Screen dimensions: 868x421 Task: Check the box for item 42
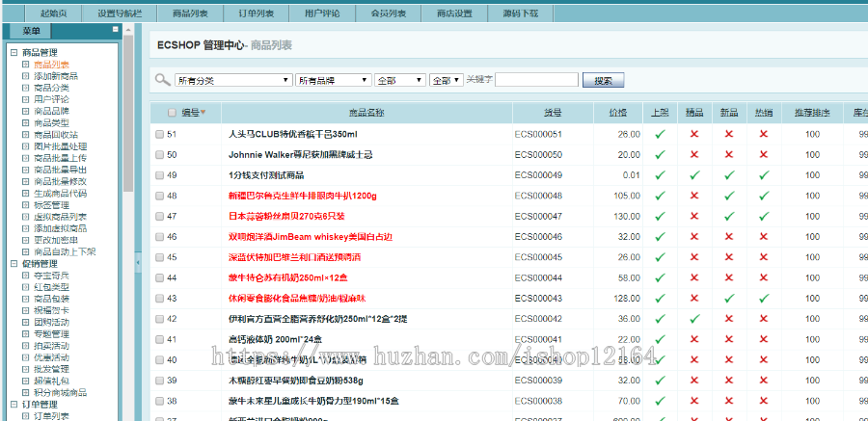[159, 319]
